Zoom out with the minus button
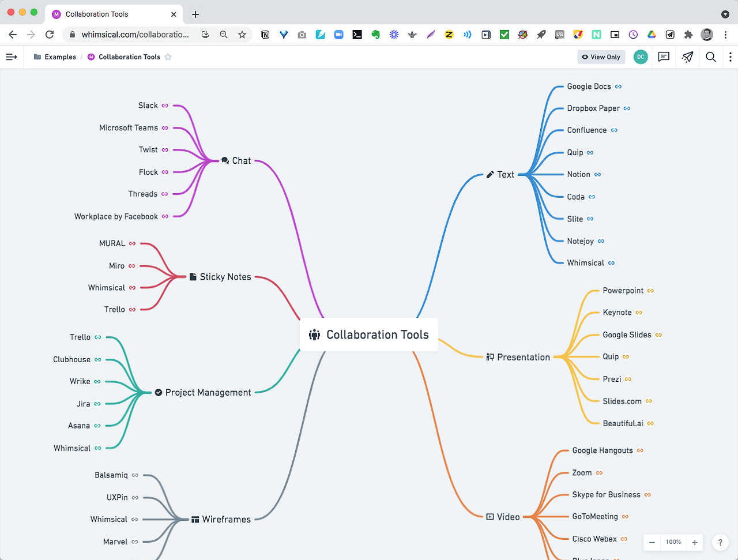Screen dimensions: 738x560 652,542
